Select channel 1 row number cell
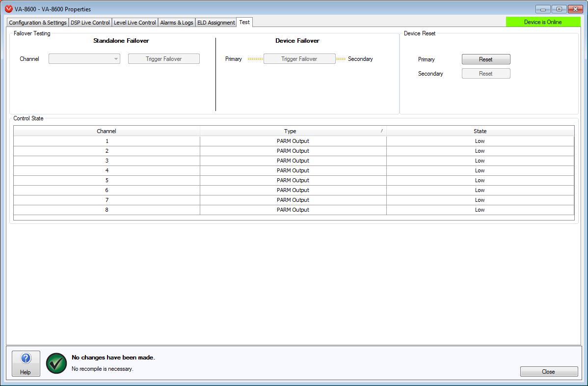Screen dimensions: 588x386 click(x=107, y=141)
